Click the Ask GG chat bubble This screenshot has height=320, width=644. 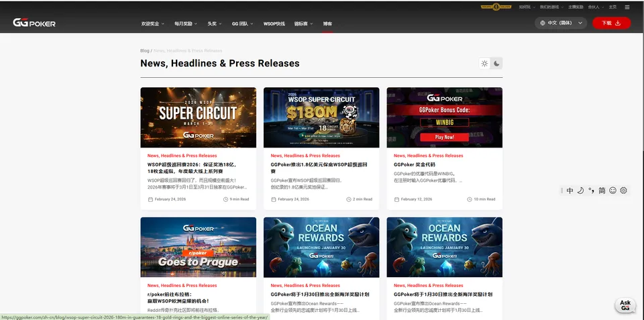coord(625,305)
